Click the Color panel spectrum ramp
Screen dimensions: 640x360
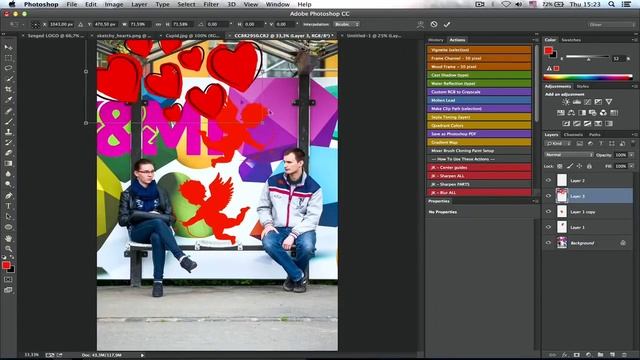588,77
